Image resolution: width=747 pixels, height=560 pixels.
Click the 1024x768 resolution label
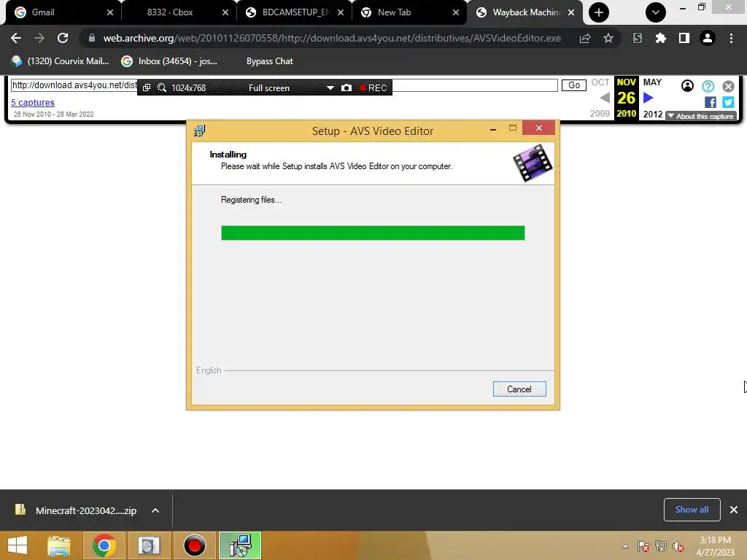189,88
